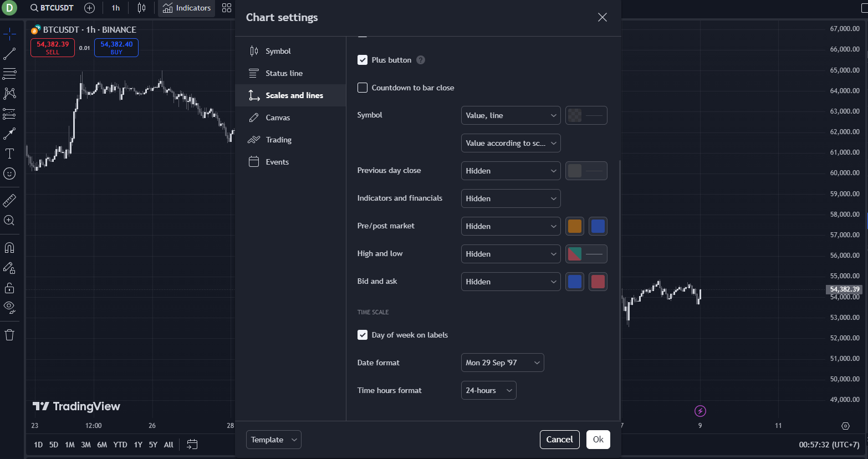The height and width of the screenshot is (459, 868).
Task: Expand Indicators and financials dropdown
Action: click(510, 198)
